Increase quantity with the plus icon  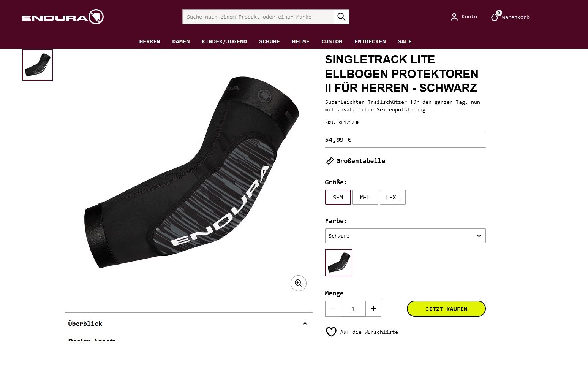[373, 309]
